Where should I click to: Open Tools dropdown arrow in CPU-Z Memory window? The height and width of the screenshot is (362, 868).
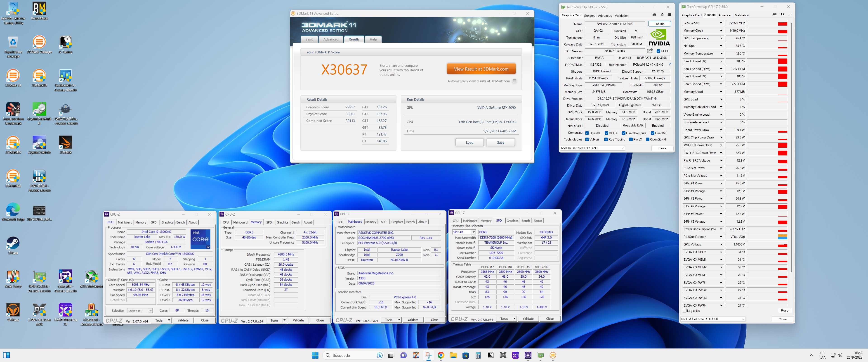pyautogui.click(x=284, y=320)
